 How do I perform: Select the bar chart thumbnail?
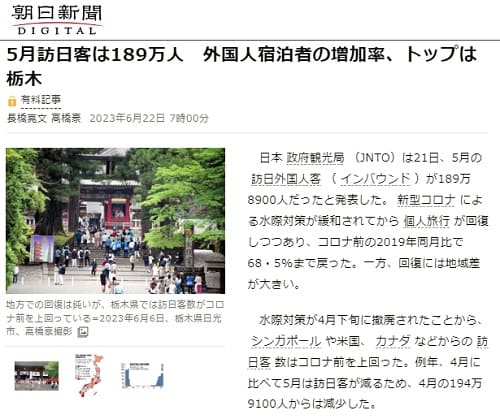coord(143,376)
